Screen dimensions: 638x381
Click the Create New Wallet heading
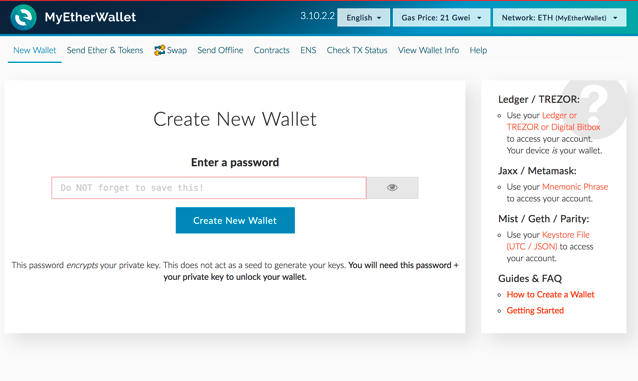235,119
